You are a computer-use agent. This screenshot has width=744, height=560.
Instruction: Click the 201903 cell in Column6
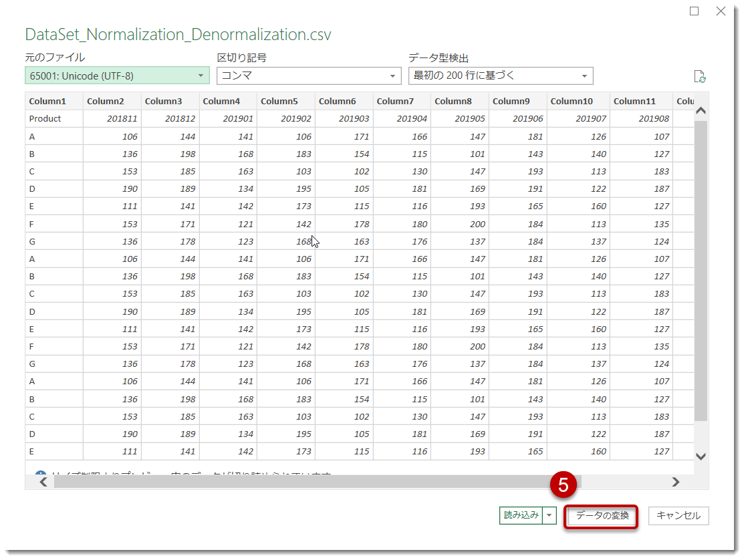click(x=344, y=119)
